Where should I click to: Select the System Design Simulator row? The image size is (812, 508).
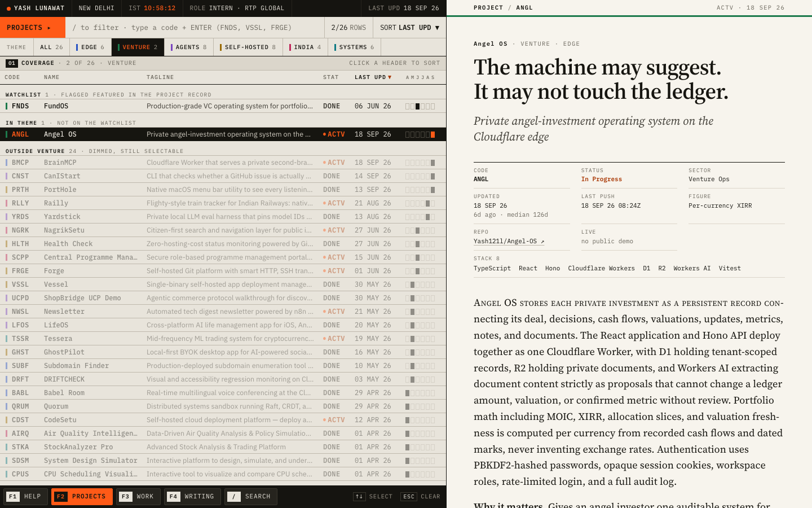tap(223, 461)
